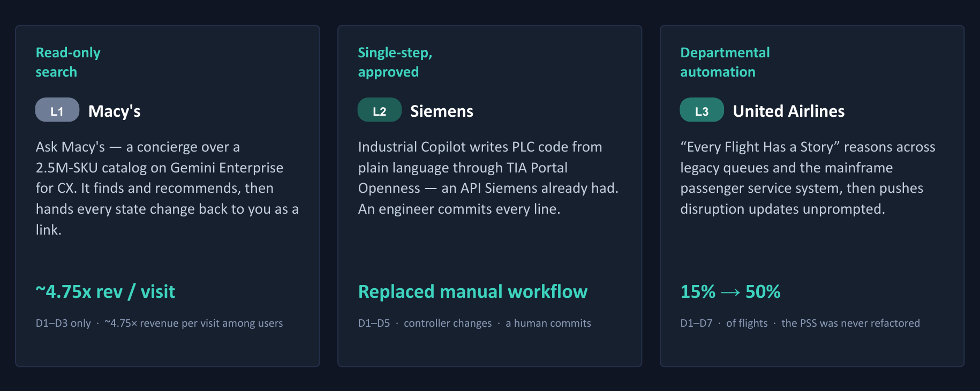Click the controller changes footnote text

pyautogui.click(x=448, y=323)
